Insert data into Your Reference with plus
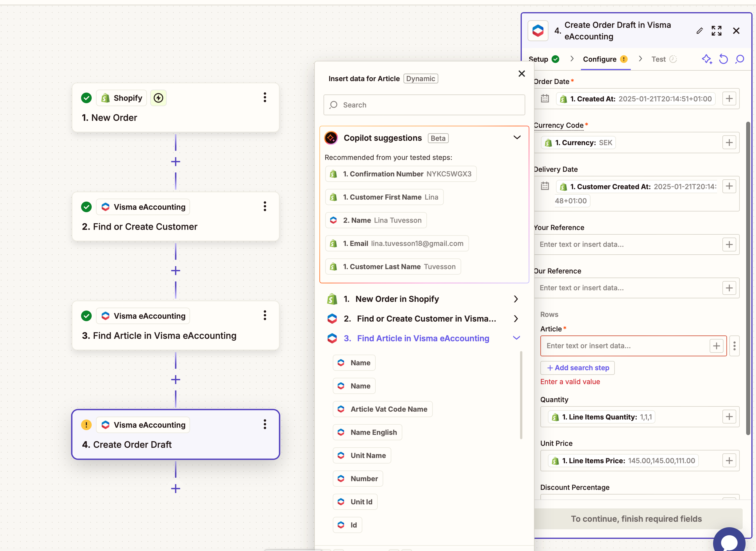The width and height of the screenshot is (756, 551). coord(729,245)
